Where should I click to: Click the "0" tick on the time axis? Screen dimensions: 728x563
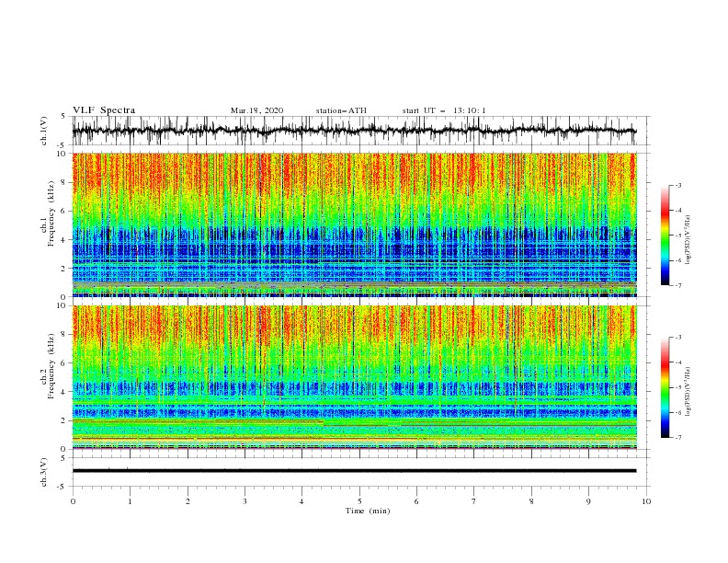pyautogui.click(x=73, y=501)
